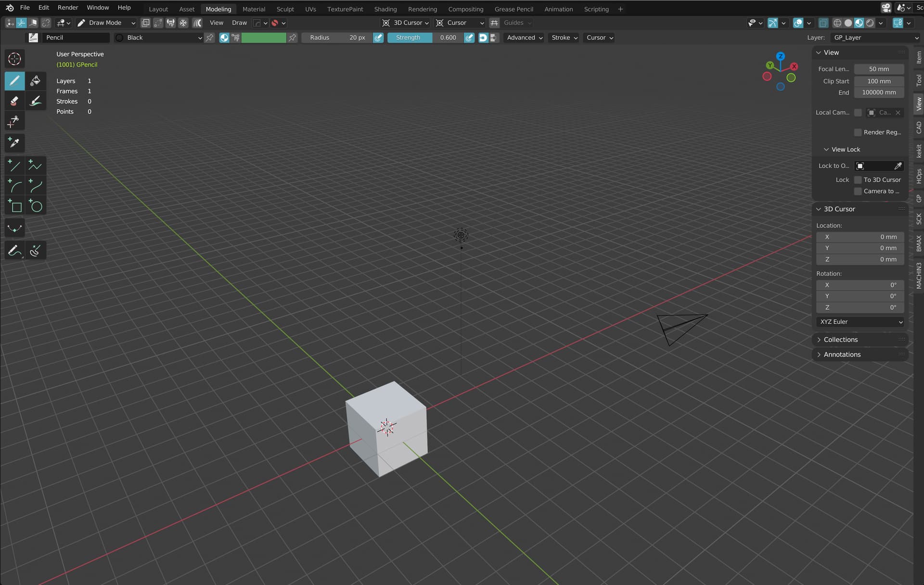Select the Annotate tool
The width and height of the screenshot is (924, 585).
[14, 251]
